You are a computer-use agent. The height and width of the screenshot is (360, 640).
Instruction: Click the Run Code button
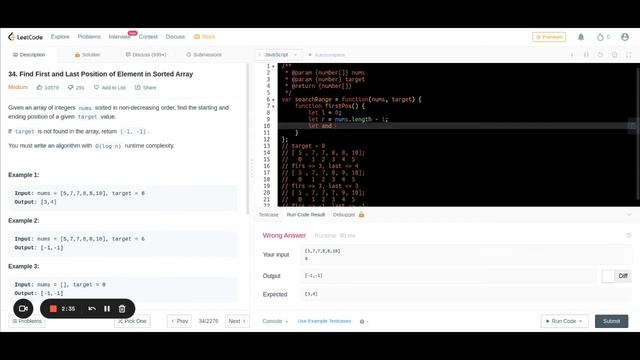[x=564, y=321]
